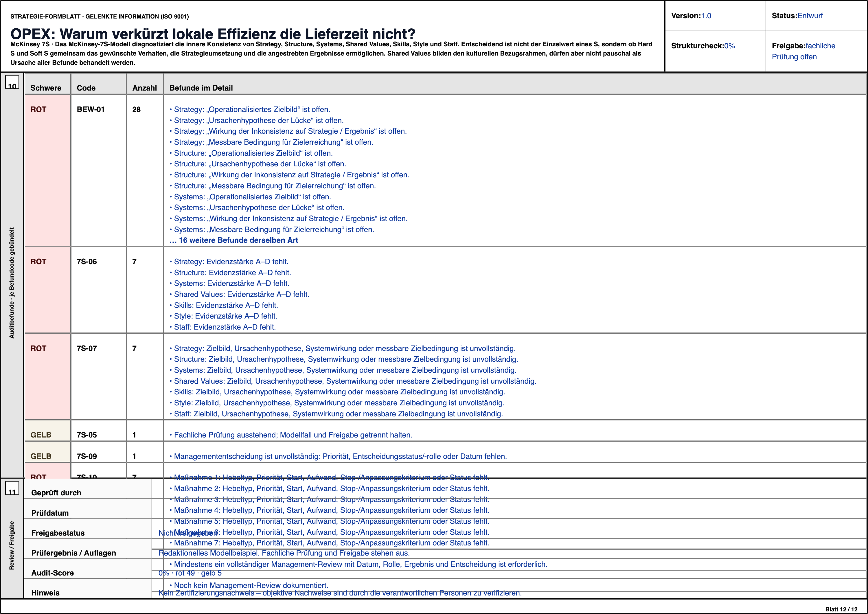Click the 'Audit-Score' label
The image size is (868, 614).
(52, 573)
